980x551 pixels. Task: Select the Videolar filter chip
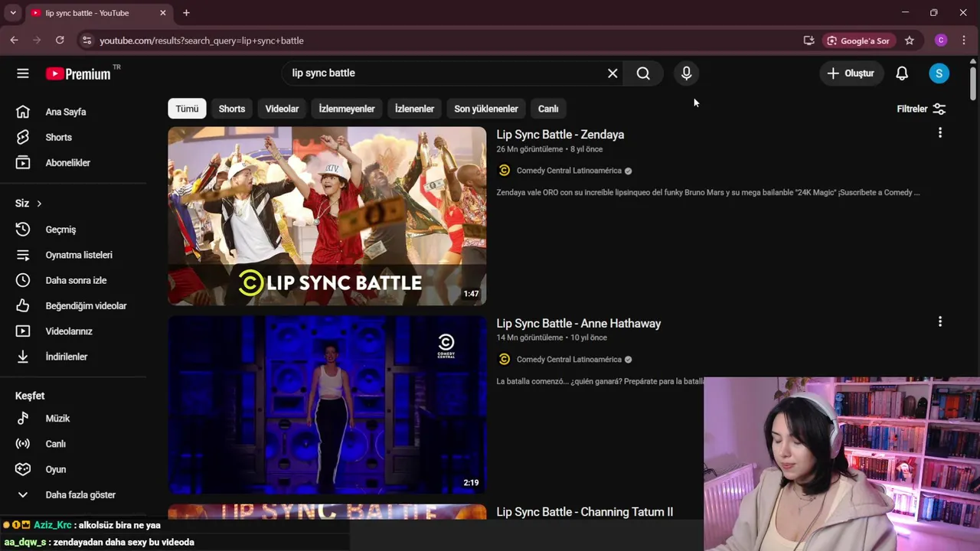click(282, 109)
